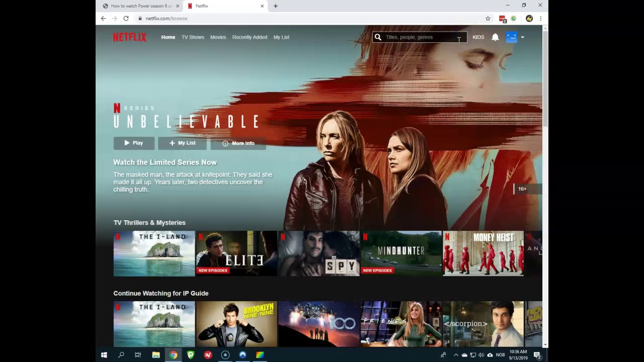Click the blue profile avatar
The width and height of the screenshot is (644, 362).
pyautogui.click(x=511, y=37)
